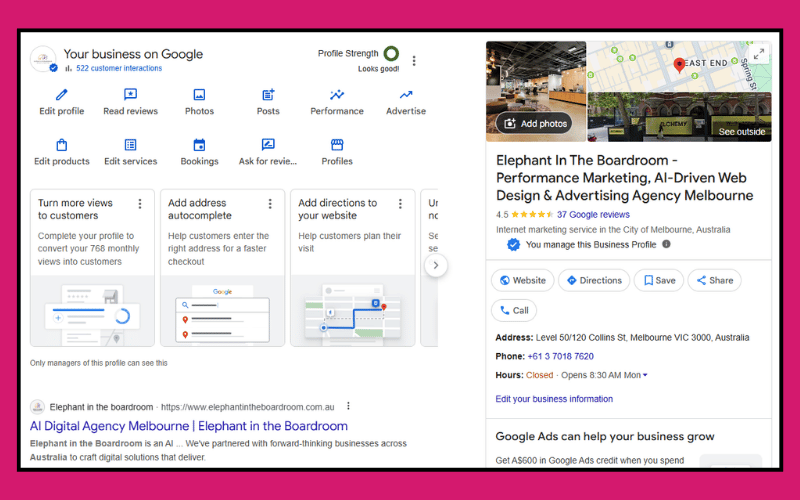Click address Level 50/120 Collins St text

tap(642, 337)
